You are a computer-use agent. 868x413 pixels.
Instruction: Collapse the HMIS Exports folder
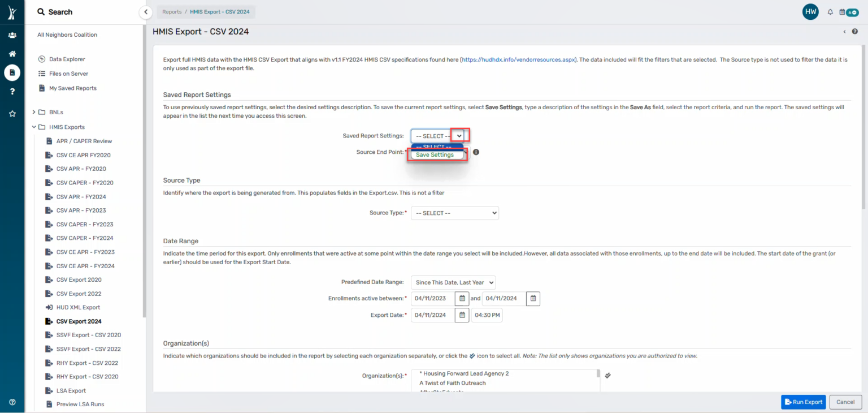(34, 127)
